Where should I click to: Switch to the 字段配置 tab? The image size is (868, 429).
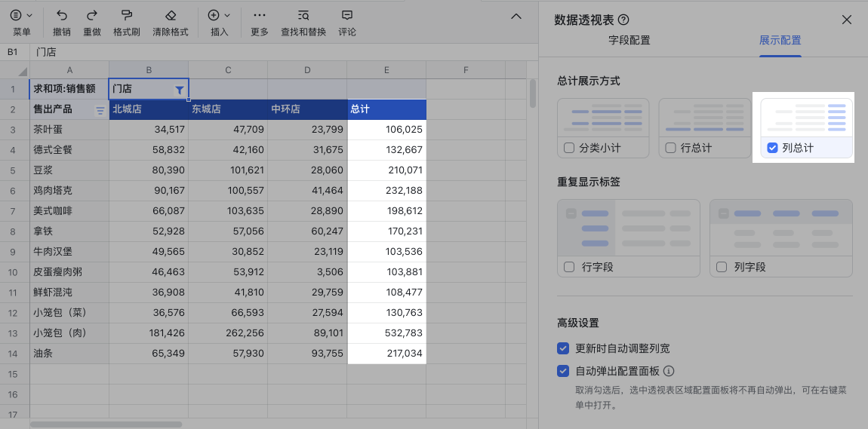(x=629, y=41)
